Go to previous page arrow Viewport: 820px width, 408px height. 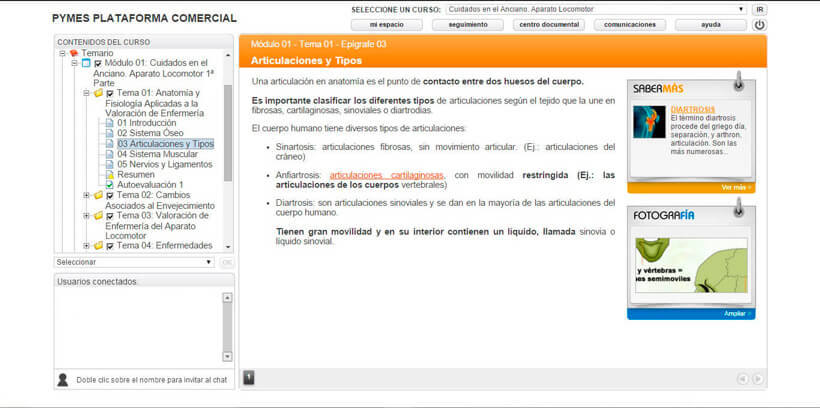point(742,379)
